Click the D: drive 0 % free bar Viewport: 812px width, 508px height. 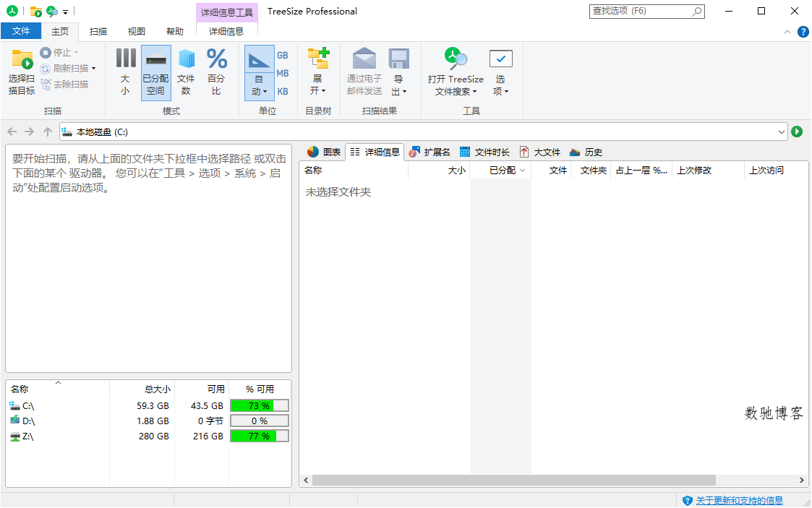click(x=260, y=421)
